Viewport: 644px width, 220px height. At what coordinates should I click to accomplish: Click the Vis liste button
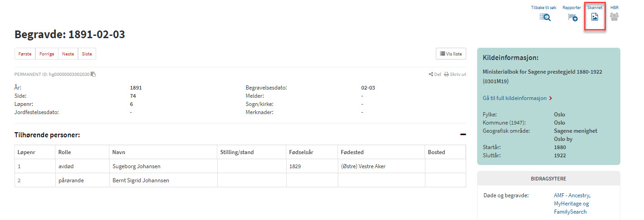tap(451, 54)
